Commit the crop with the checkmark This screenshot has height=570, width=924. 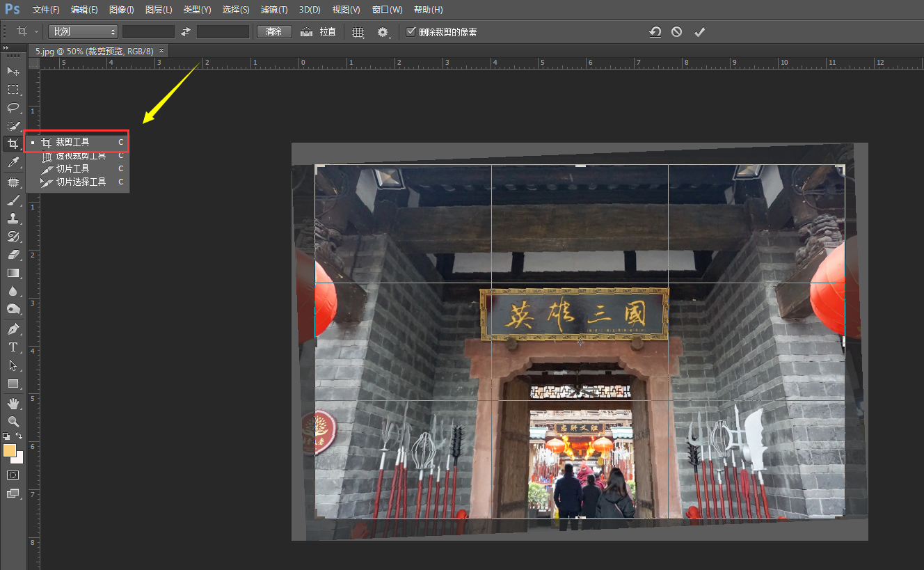pyautogui.click(x=699, y=32)
